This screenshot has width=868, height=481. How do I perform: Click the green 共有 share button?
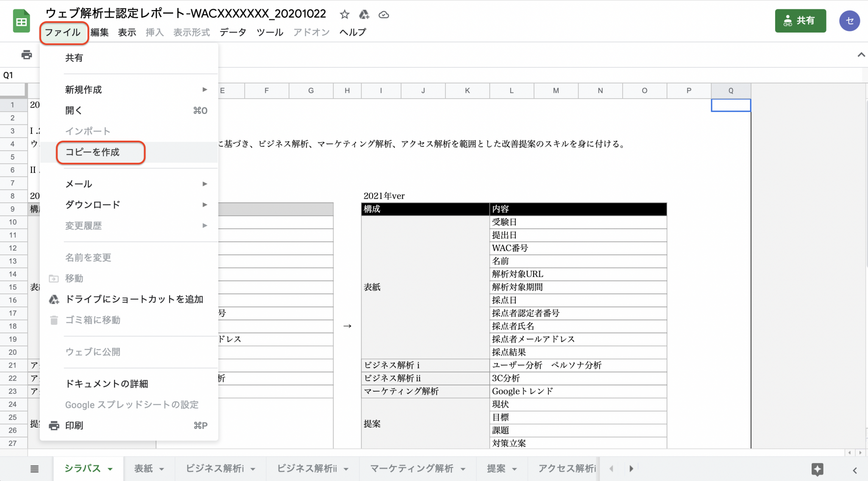click(800, 21)
